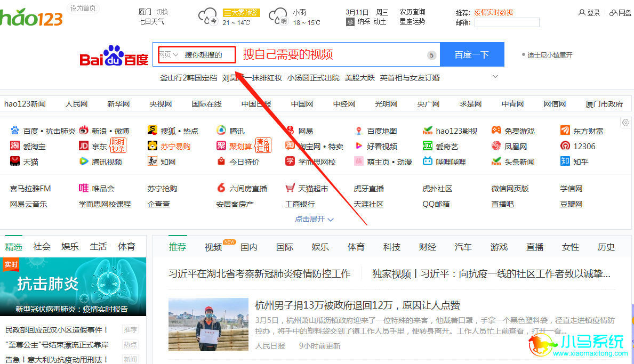Open the hao123影视 icon
Screen dimensions: 634x364
pos(428,131)
